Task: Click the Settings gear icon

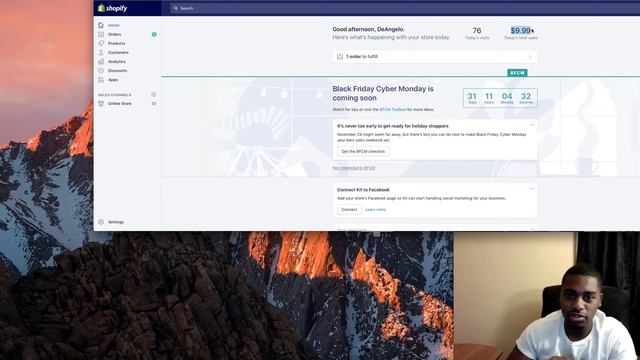Action: (x=101, y=222)
